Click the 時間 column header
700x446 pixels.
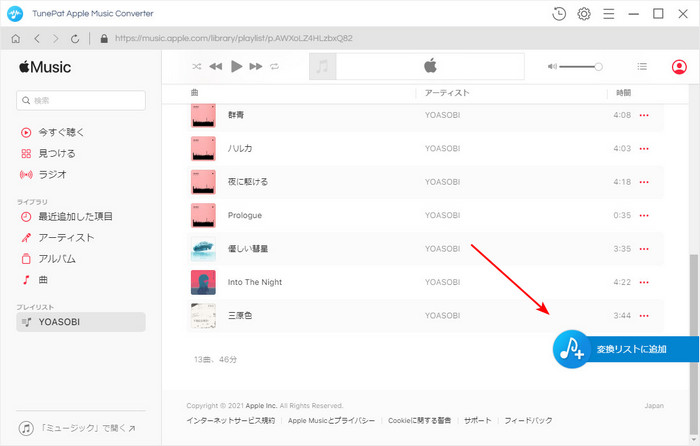[624, 93]
